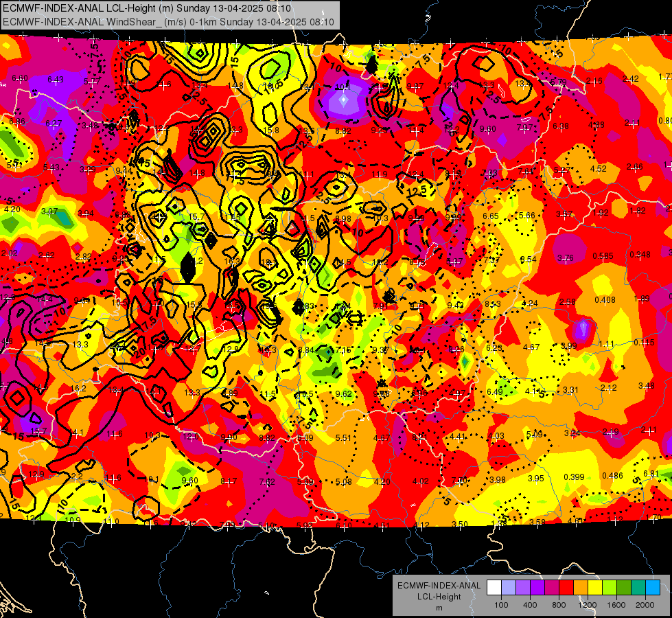Click the unit label 'm' in the legend

pos(439,608)
